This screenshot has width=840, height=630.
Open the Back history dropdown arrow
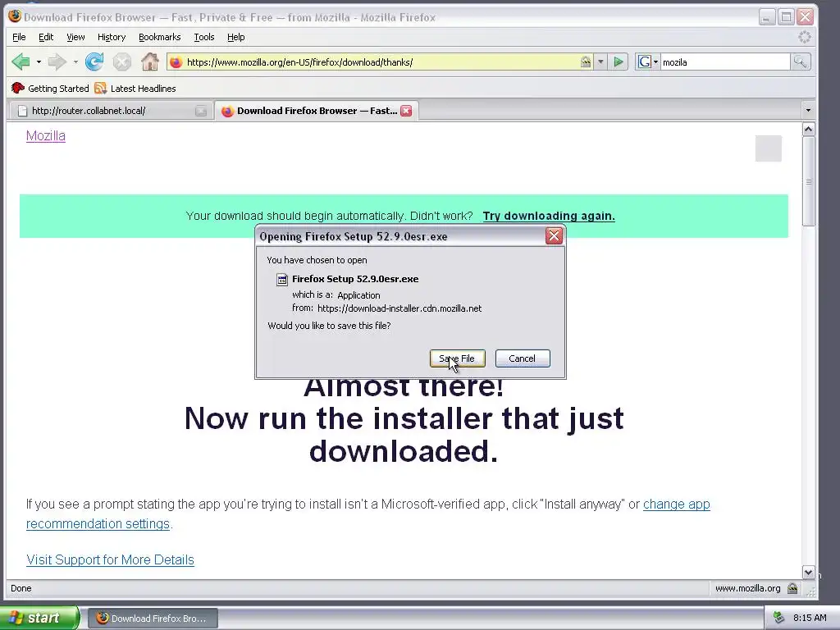click(x=39, y=62)
